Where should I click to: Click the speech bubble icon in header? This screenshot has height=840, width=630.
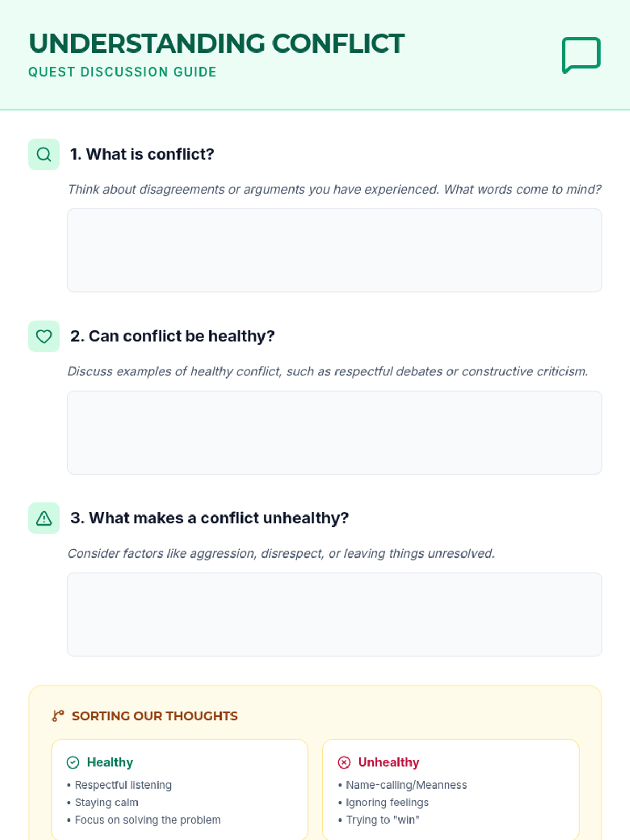[581, 55]
